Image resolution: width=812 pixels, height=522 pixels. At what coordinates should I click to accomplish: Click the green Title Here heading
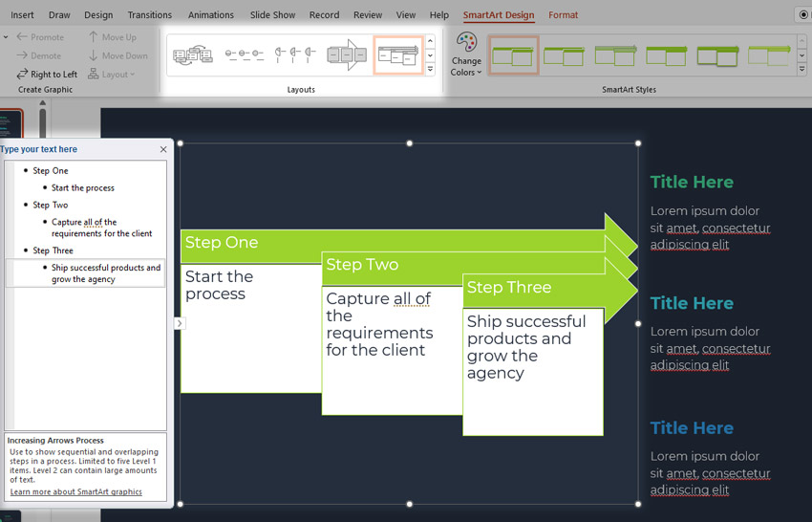point(692,182)
